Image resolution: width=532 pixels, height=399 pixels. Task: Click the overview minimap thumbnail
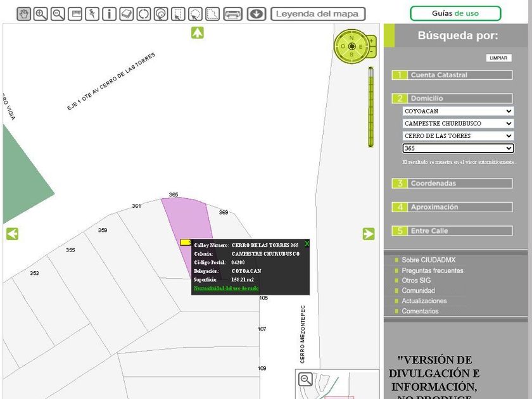[337, 384]
